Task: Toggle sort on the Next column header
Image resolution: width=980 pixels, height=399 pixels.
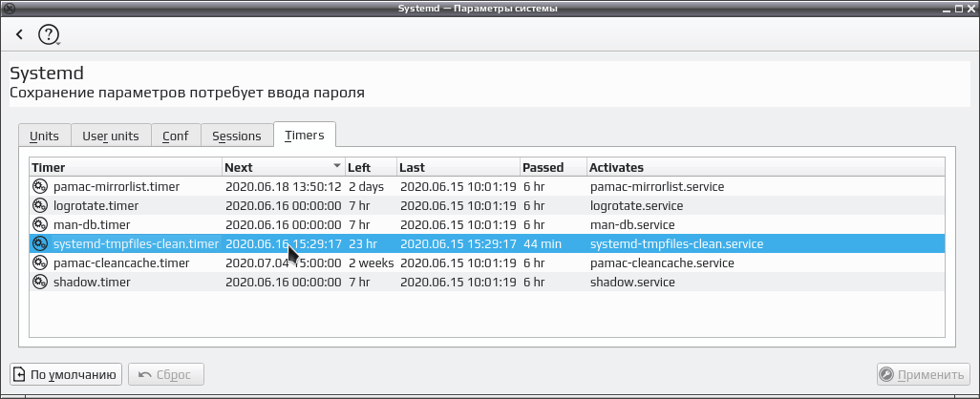Action: coord(284,167)
